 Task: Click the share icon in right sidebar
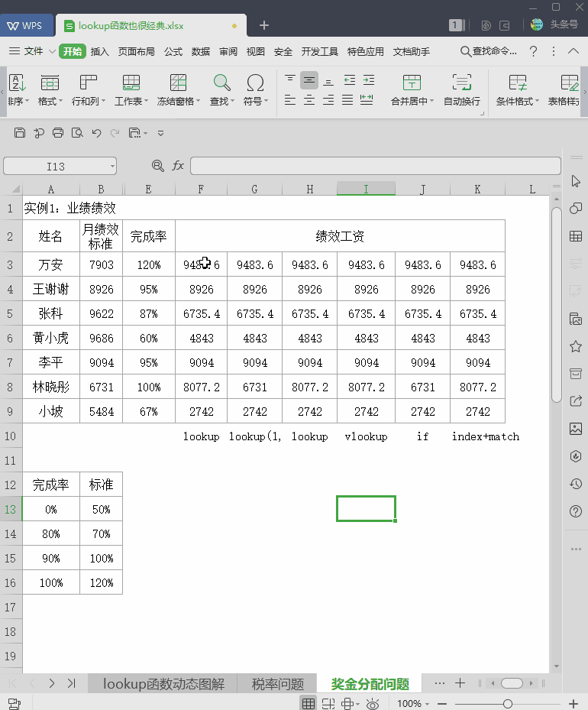pos(576,400)
